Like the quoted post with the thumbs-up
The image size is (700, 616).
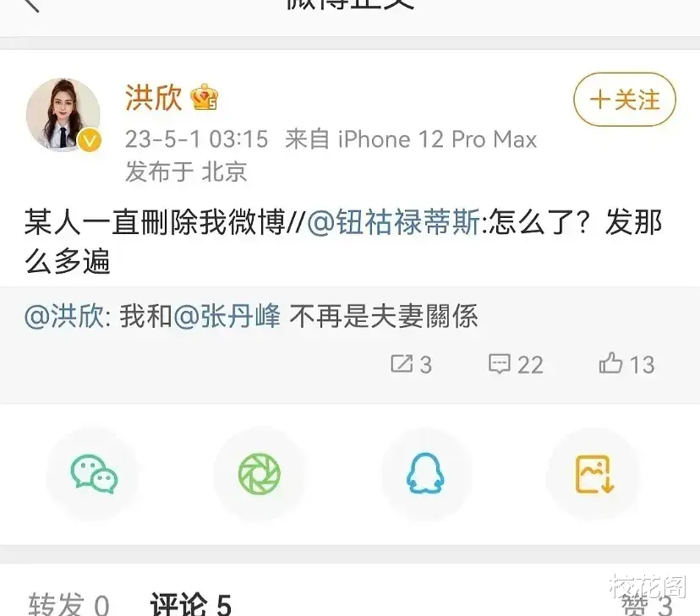(626, 363)
